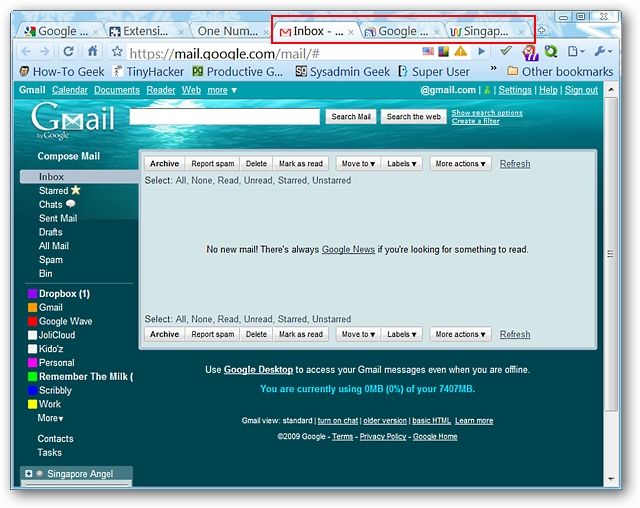Switch to the Singap... tab
Image resolution: width=640 pixels, height=508 pixels.
click(x=487, y=31)
